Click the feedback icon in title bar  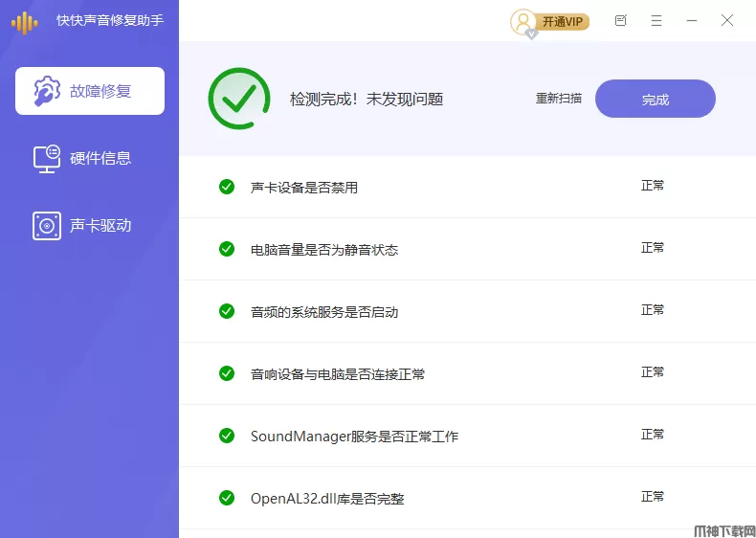(x=621, y=20)
